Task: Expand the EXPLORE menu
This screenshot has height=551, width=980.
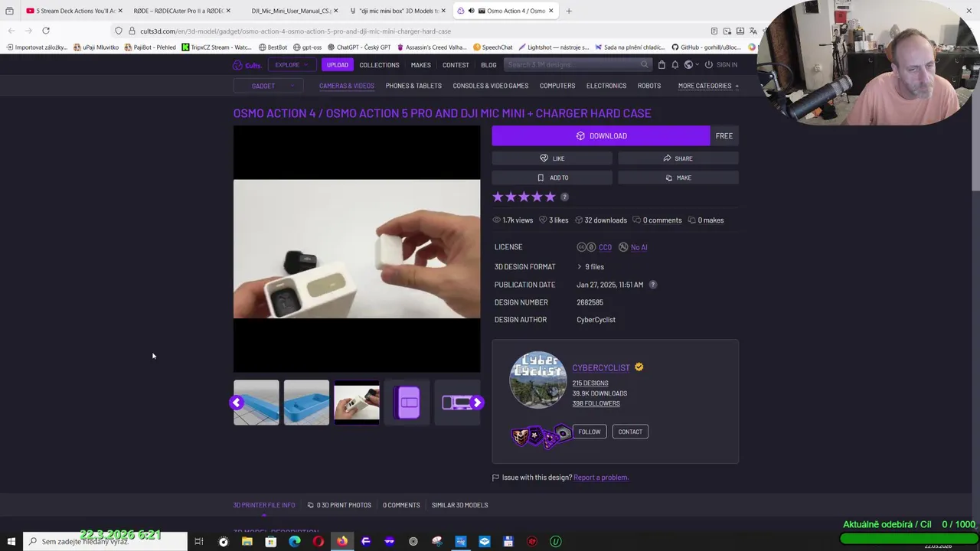Action: (291, 65)
